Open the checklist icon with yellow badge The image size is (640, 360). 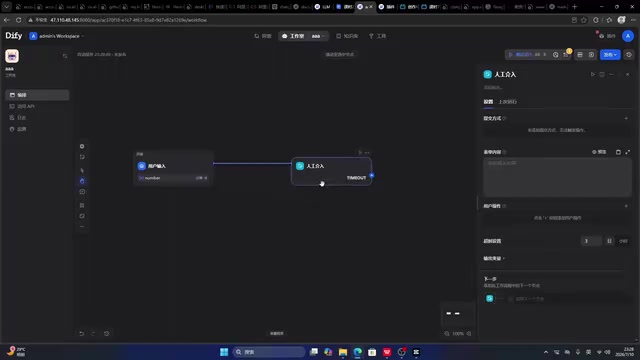pyautogui.click(x=566, y=55)
